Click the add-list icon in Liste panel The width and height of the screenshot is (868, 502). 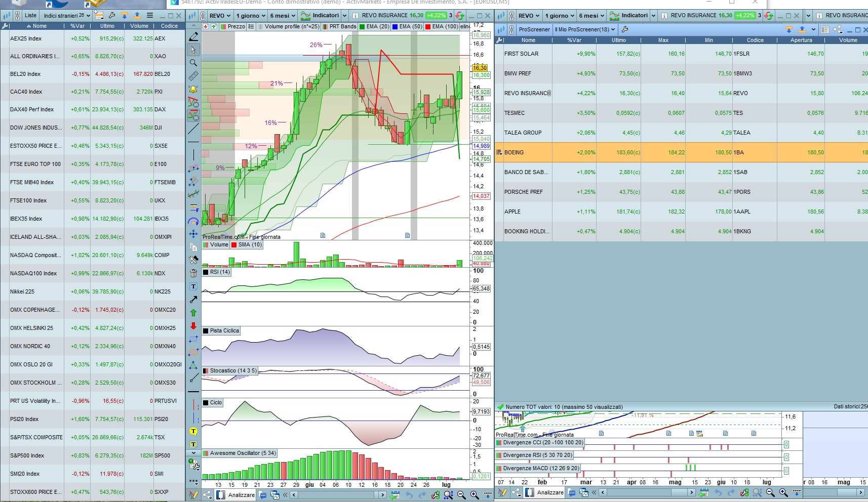coord(99,15)
